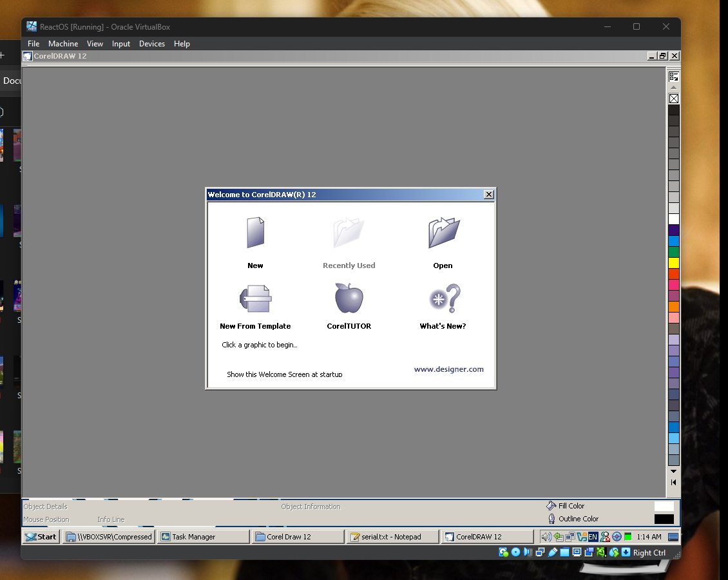Click the 1:14 AM tray clock
The image size is (728, 580).
pyautogui.click(x=649, y=537)
